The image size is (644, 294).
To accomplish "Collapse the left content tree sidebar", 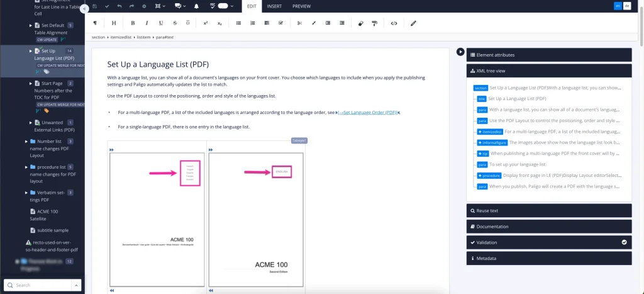I will [84, 9].
